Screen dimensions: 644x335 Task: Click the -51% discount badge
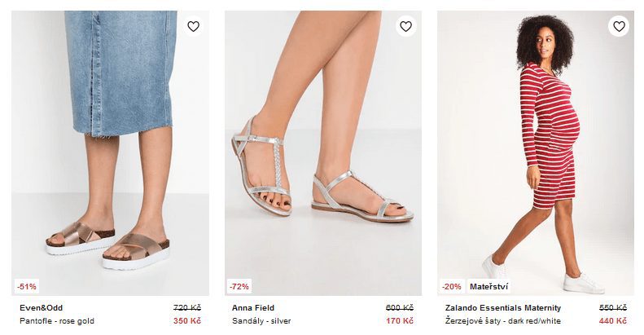(27, 286)
